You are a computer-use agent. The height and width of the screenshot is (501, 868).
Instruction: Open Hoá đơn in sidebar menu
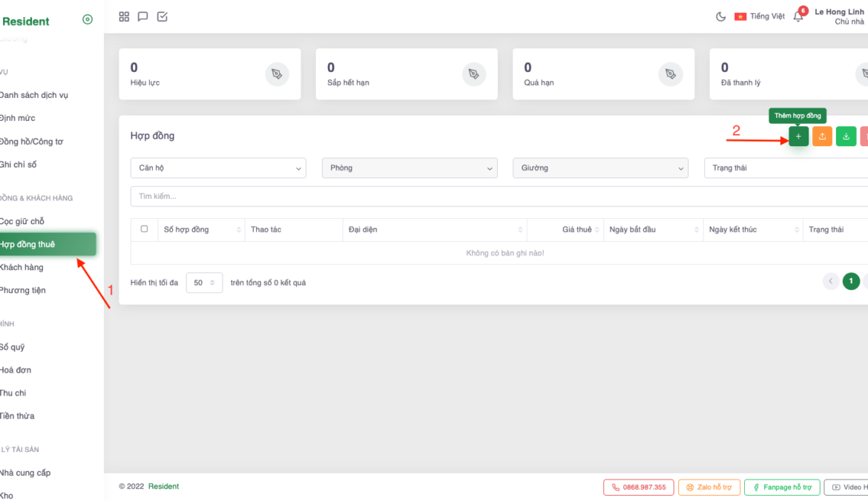16,370
